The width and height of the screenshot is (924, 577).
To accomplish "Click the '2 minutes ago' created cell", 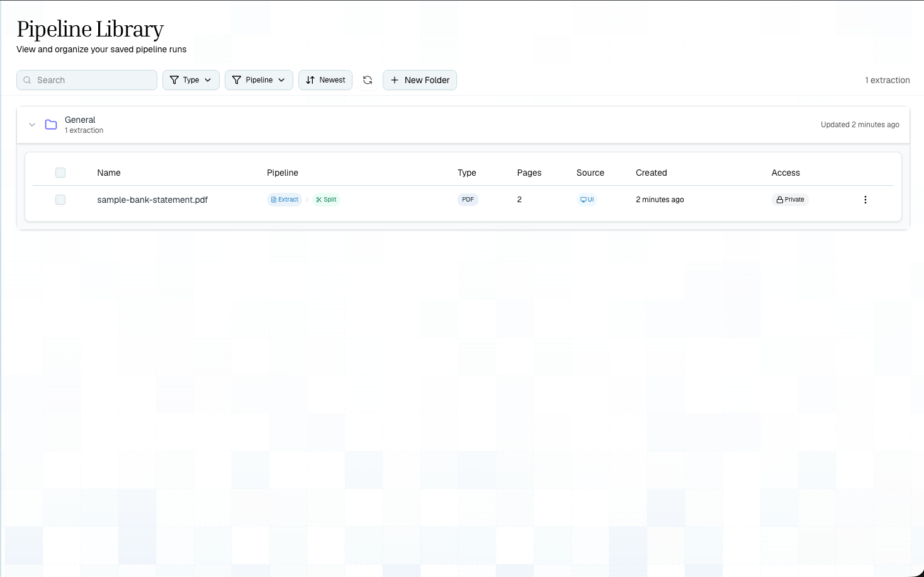I will pyautogui.click(x=660, y=200).
